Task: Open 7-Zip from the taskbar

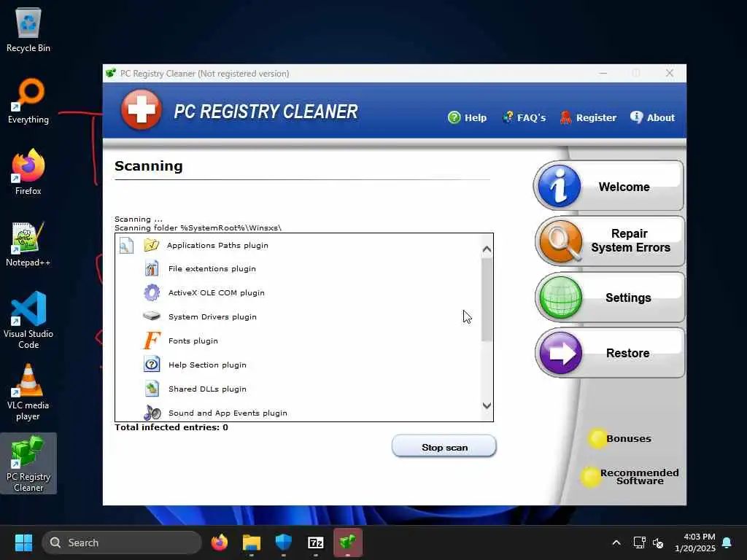Action: 315,542
